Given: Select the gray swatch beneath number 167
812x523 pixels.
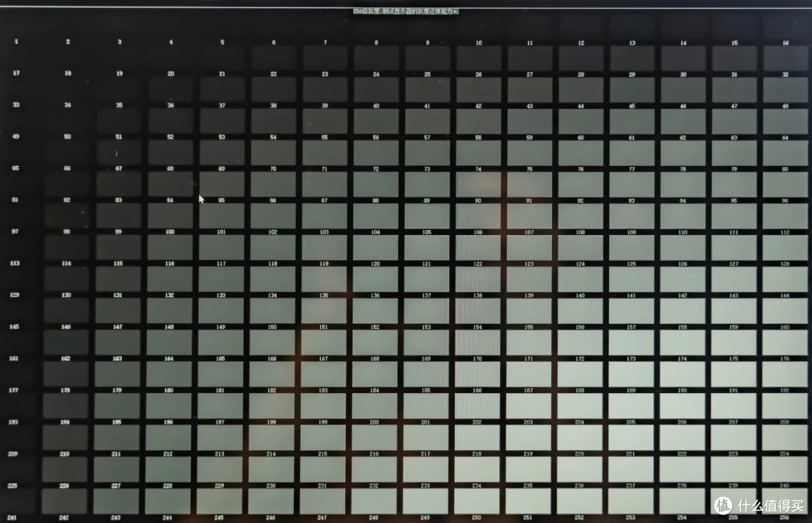Looking at the screenshot, I should coord(323,374).
